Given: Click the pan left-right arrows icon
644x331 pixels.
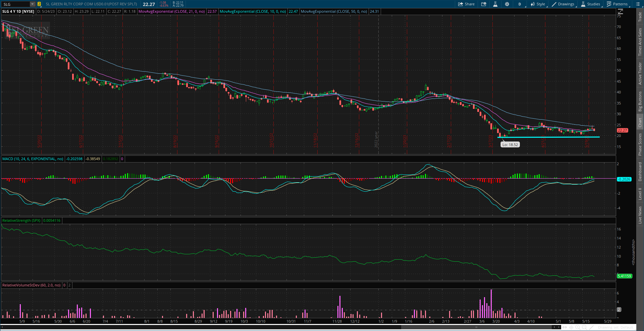Looking at the screenshot, I should click(x=565, y=327).
